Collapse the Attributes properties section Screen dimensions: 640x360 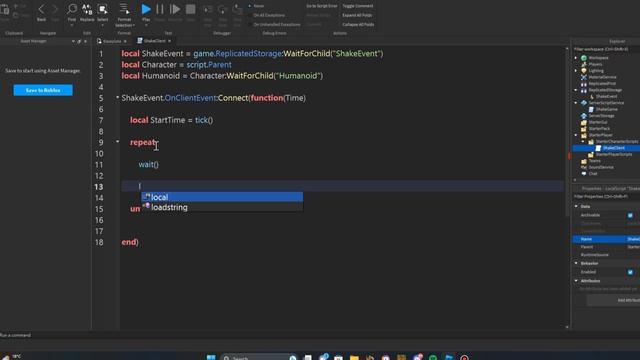[576, 281]
